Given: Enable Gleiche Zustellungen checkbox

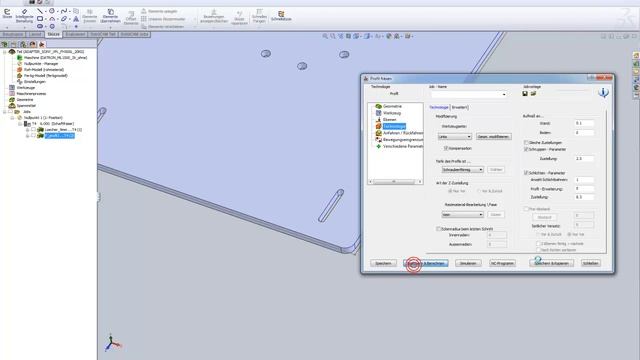Looking at the screenshot, I should (x=526, y=142).
